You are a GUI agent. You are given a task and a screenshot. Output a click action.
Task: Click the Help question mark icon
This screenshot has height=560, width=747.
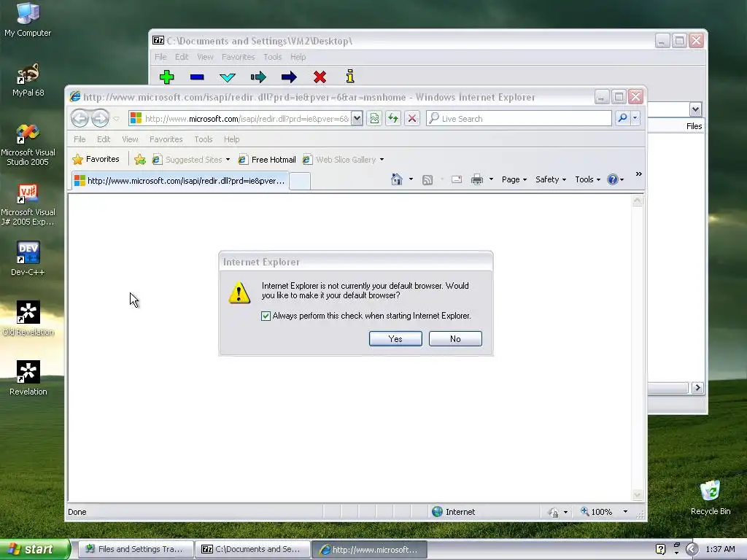click(612, 179)
